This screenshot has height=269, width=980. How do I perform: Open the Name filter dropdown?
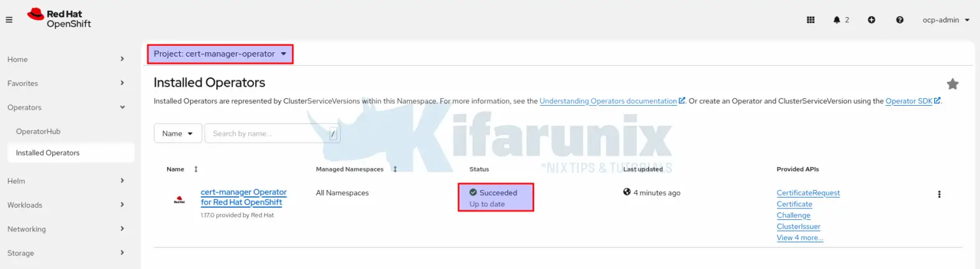click(x=177, y=134)
